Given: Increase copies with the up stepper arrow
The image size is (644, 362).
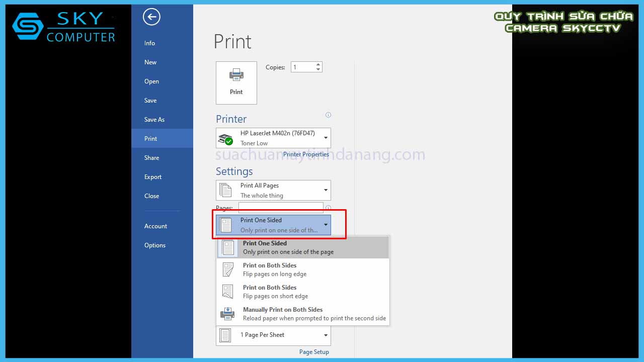Looking at the screenshot, I should [x=318, y=64].
